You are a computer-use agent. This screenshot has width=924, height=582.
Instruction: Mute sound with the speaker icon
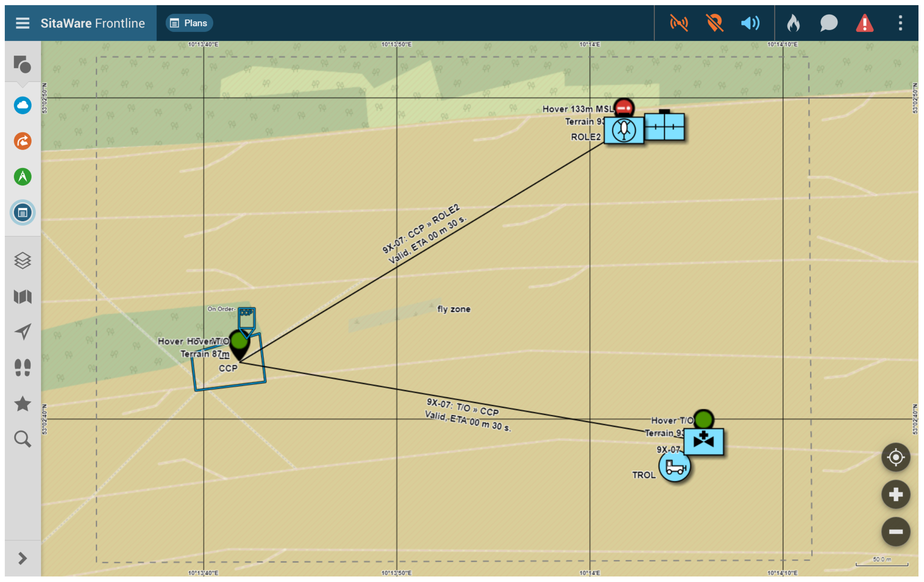[x=750, y=23]
